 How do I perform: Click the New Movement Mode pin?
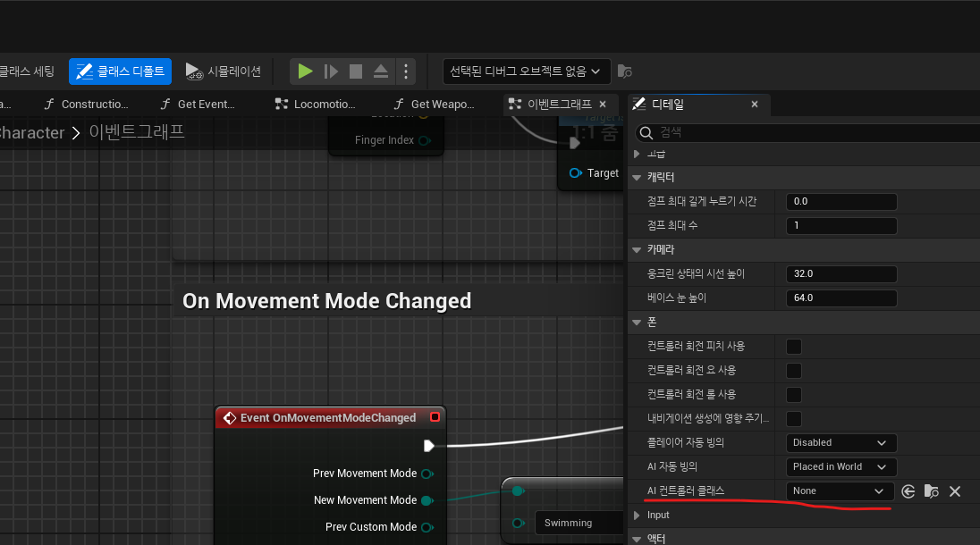coord(427,500)
